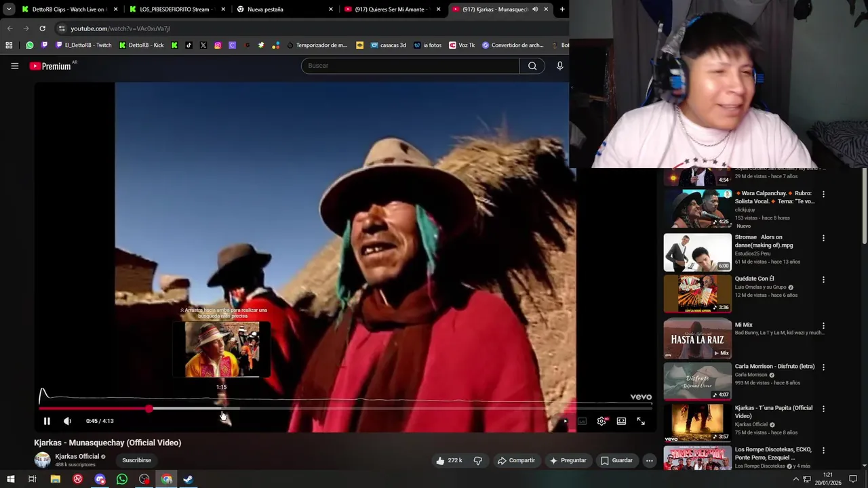Switch to Quieres Ser Mi Amante tab
This screenshot has width=868, height=488.
pyautogui.click(x=392, y=9)
